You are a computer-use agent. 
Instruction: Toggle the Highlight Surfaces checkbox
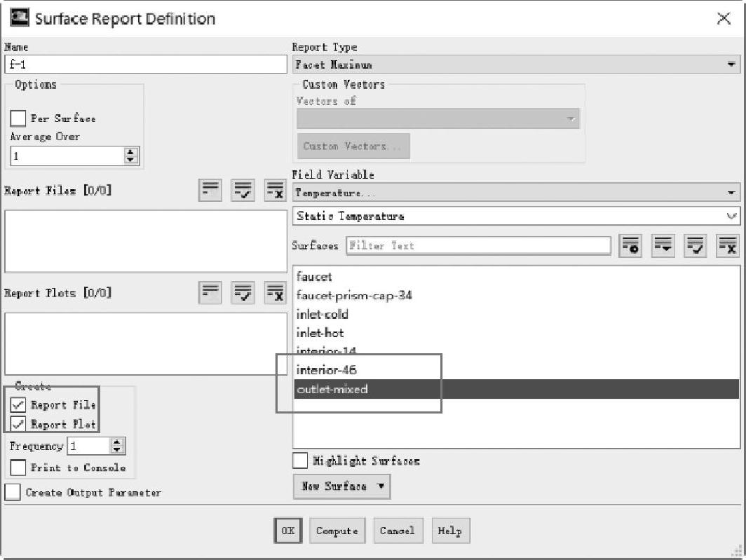click(x=300, y=460)
